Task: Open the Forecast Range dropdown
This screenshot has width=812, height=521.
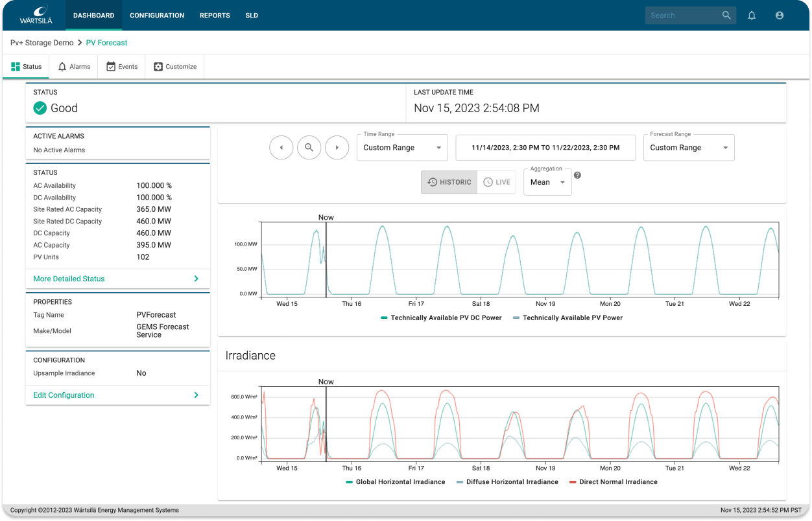Action: tap(689, 147)
